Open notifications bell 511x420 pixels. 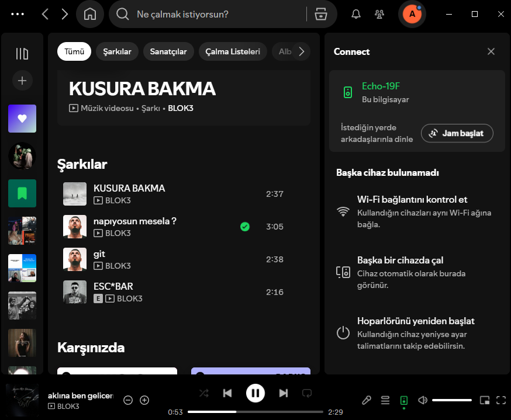coord(356,14)
